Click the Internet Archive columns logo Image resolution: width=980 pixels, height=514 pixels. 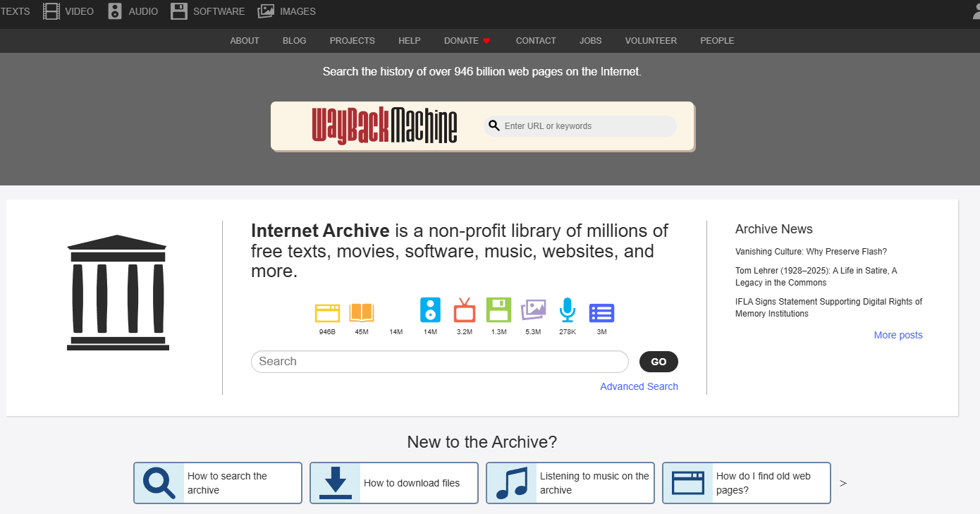(x=117, y=293)
